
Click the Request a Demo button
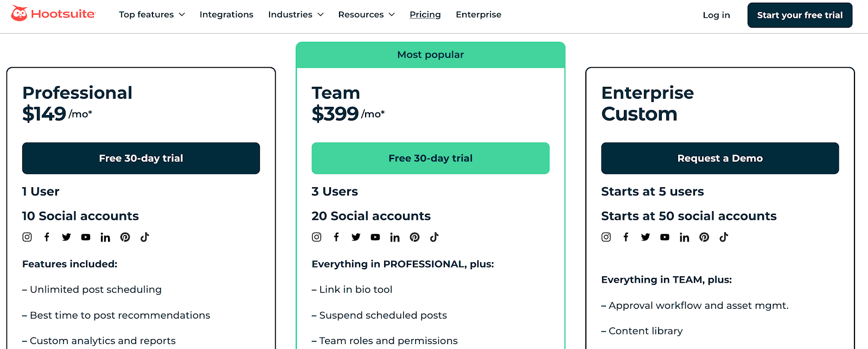coord(719,158)
